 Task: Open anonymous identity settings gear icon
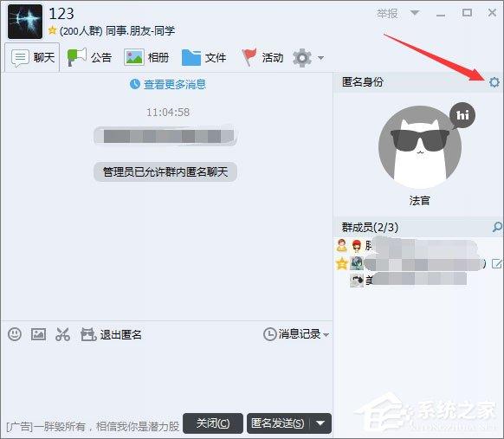pyautogui.click(x=494, y=82)
